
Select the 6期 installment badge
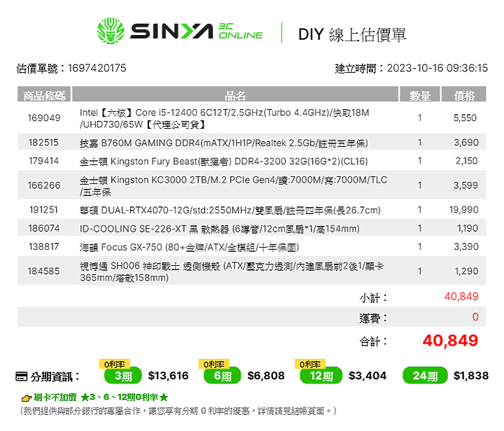tap(223, 376)
